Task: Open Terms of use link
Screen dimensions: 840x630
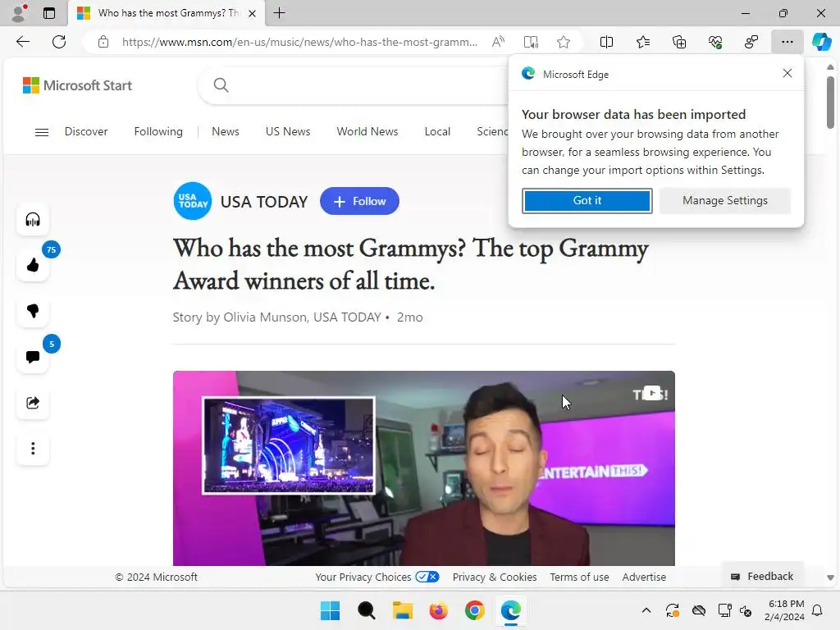Action: click(579, 577)
